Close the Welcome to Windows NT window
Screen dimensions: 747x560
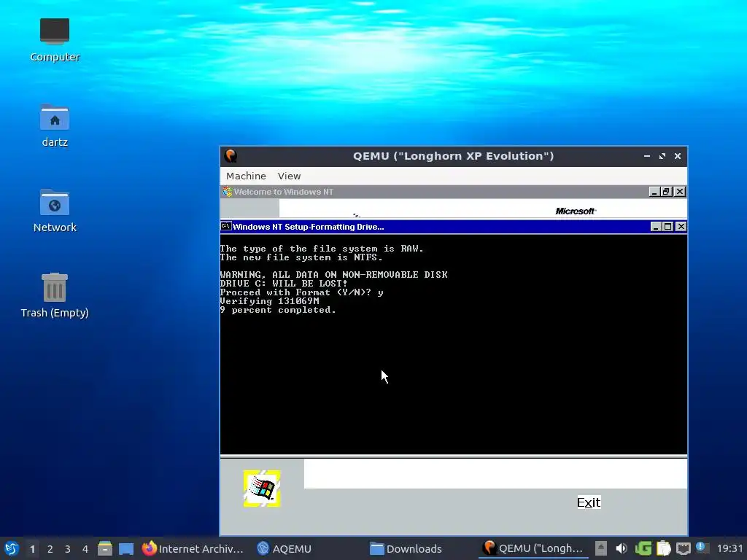coord(680,192)
